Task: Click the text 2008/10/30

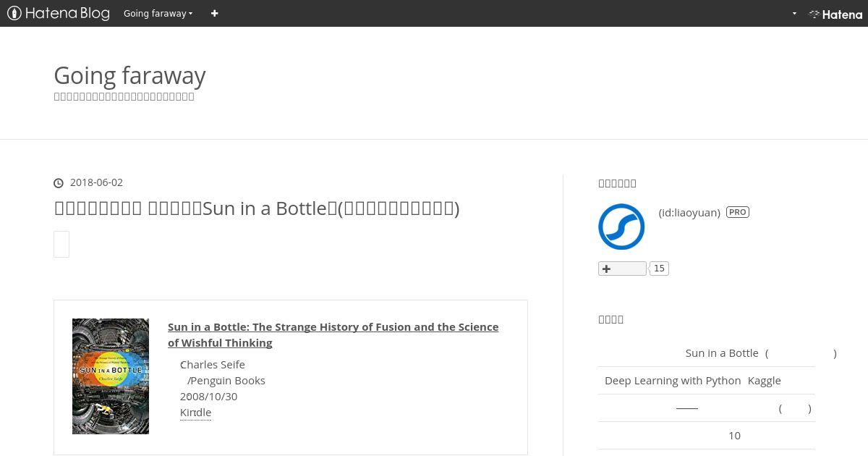Action: 208,396
